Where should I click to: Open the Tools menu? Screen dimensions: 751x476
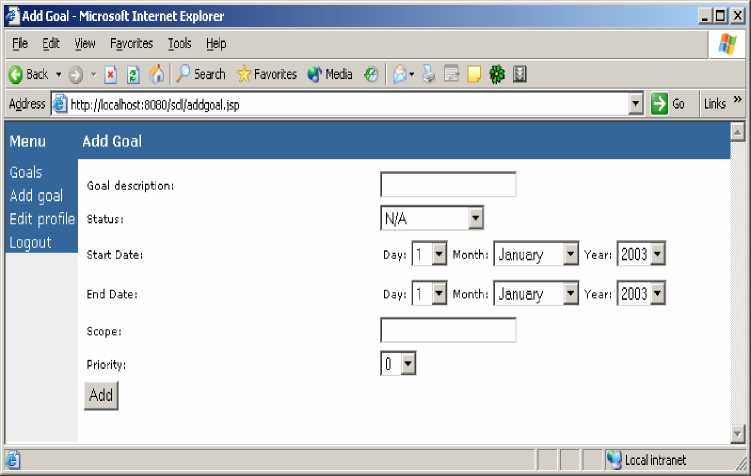180,44
